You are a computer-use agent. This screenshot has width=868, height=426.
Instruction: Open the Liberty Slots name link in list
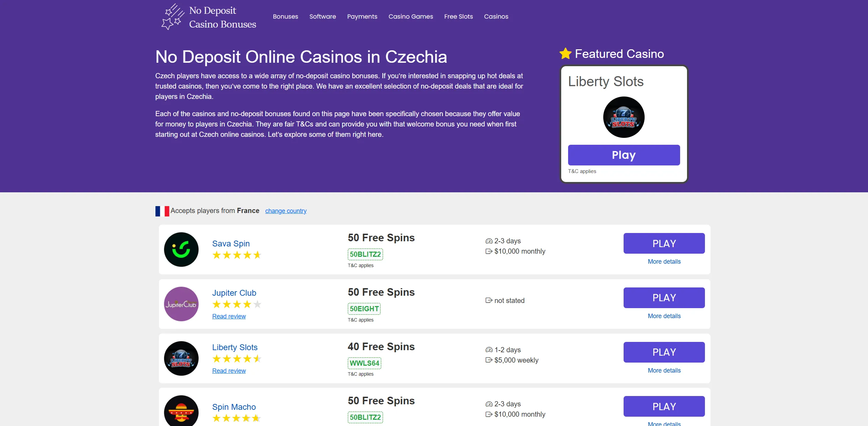[235, 347]
